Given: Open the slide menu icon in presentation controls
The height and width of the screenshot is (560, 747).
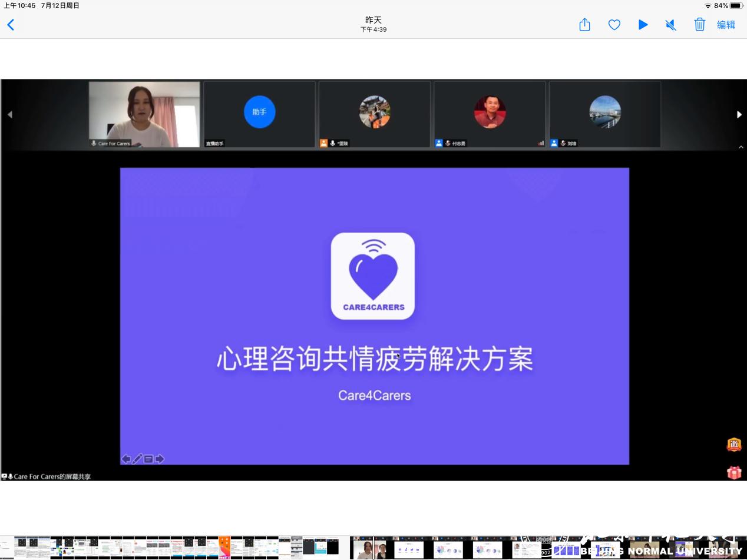Looking at the screenshot, I should [148, 459].
